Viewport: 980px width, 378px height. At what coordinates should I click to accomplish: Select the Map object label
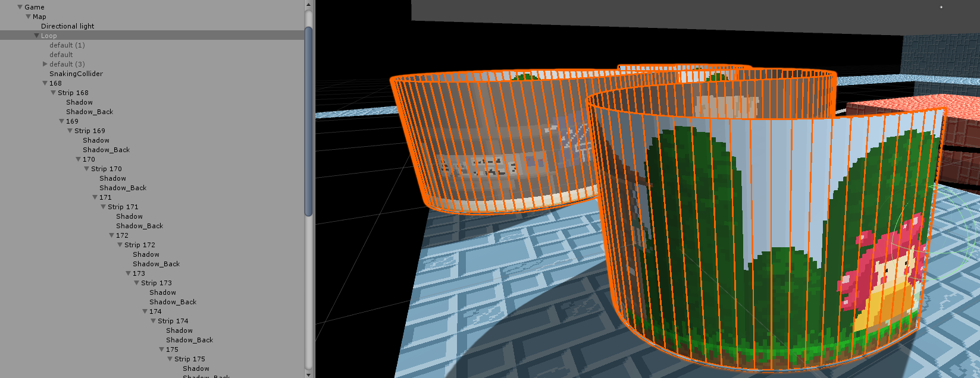coord(39,17)
